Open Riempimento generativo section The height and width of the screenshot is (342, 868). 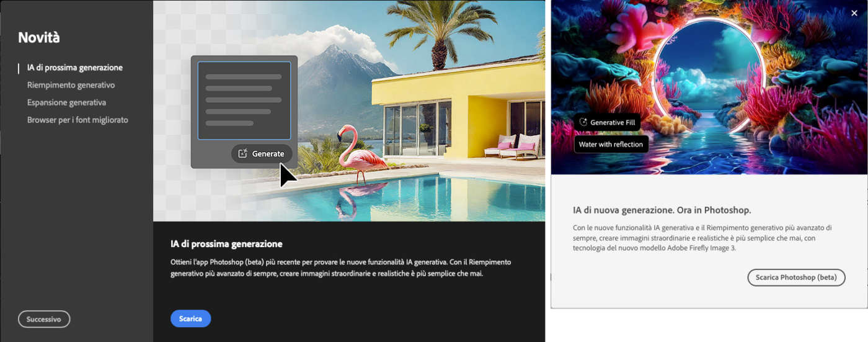pyautogui.click(x=71, y=85)
